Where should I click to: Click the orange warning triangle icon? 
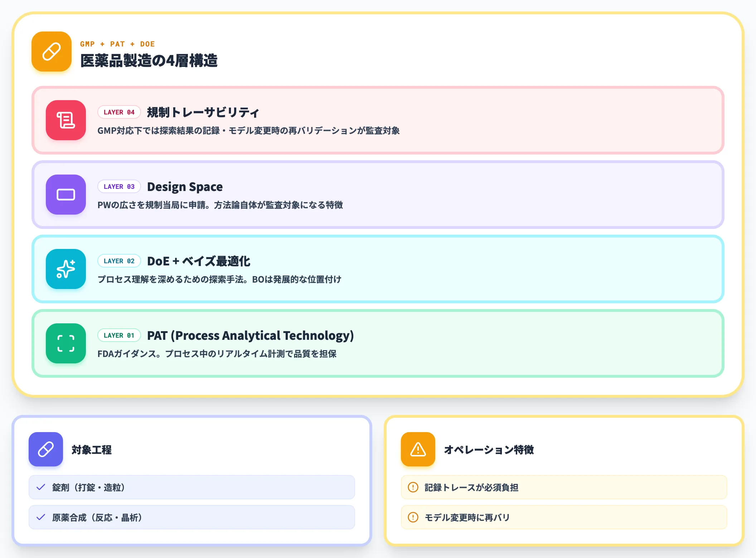[x=418, y=449]
